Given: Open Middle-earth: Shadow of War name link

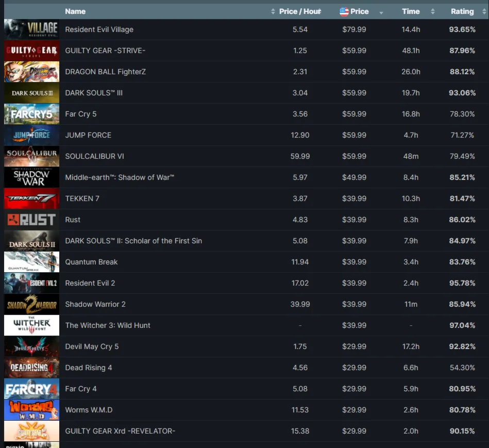Looking at the screenshot, I should pos(120,177).
